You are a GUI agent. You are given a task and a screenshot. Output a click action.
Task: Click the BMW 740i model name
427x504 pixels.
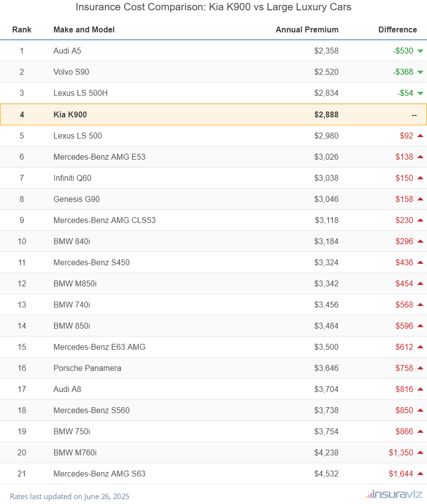[72, 305]
